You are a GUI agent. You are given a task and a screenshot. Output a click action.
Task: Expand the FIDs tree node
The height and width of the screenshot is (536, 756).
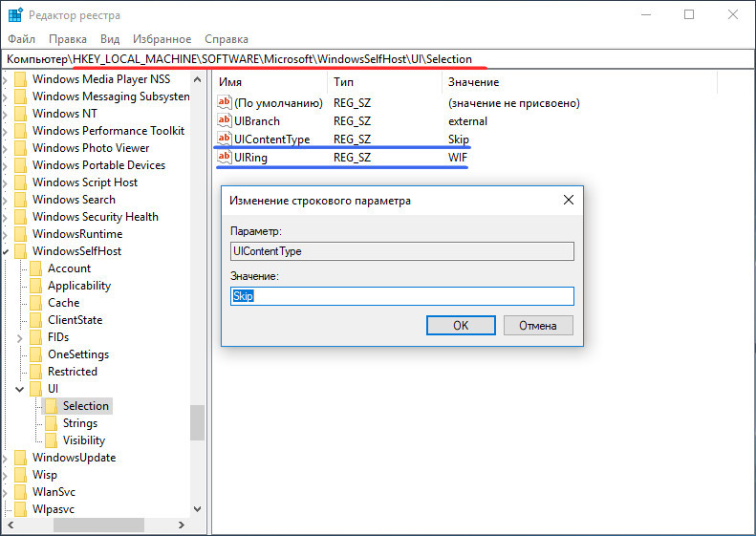click(20, 338)
